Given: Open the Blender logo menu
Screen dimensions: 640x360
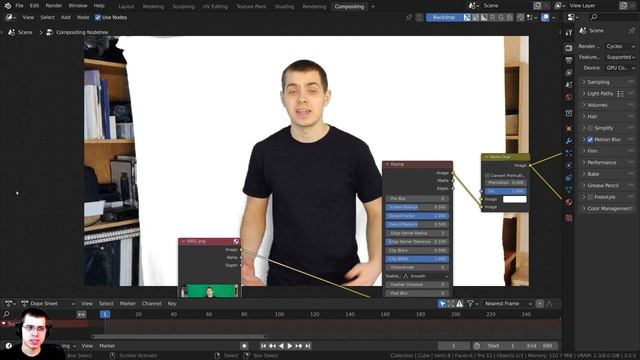Looking at the screenshot, I should [x=8, y=6].
